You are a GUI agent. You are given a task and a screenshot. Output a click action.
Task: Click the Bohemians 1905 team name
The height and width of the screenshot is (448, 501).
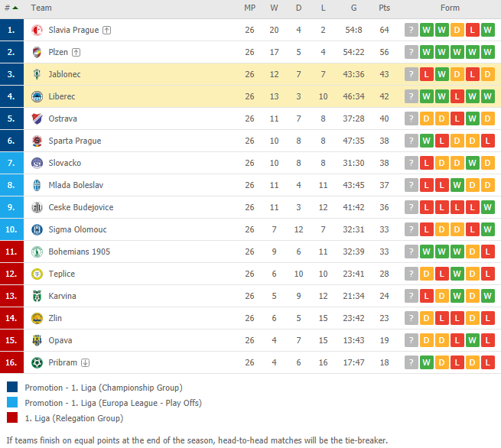point(80,252)
